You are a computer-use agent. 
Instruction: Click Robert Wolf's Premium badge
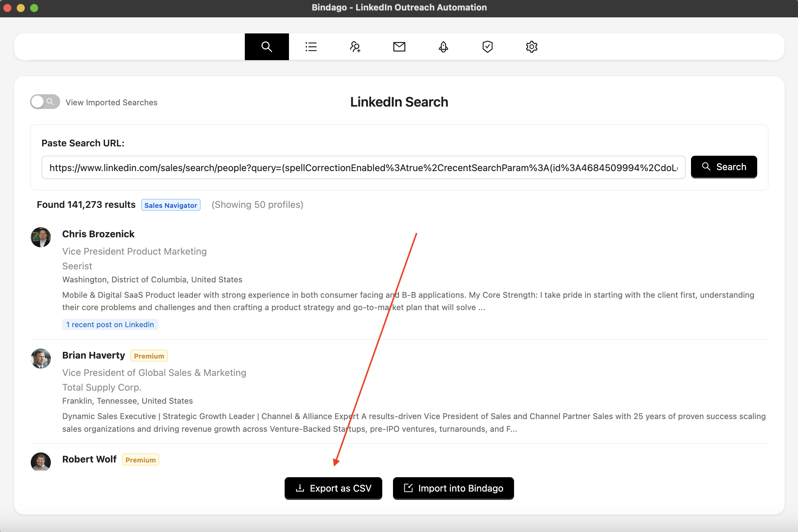[x=140, y=460]
